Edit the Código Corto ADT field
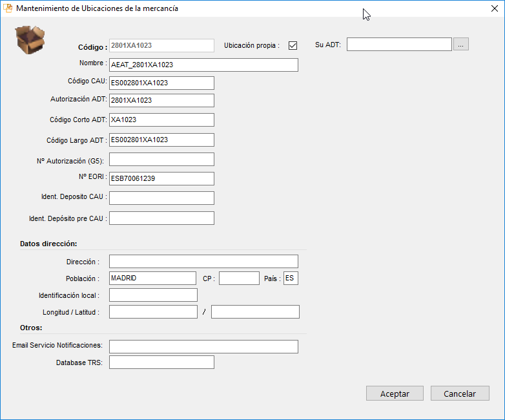Screen dimensions: 505x420 [x=161, y=120]
